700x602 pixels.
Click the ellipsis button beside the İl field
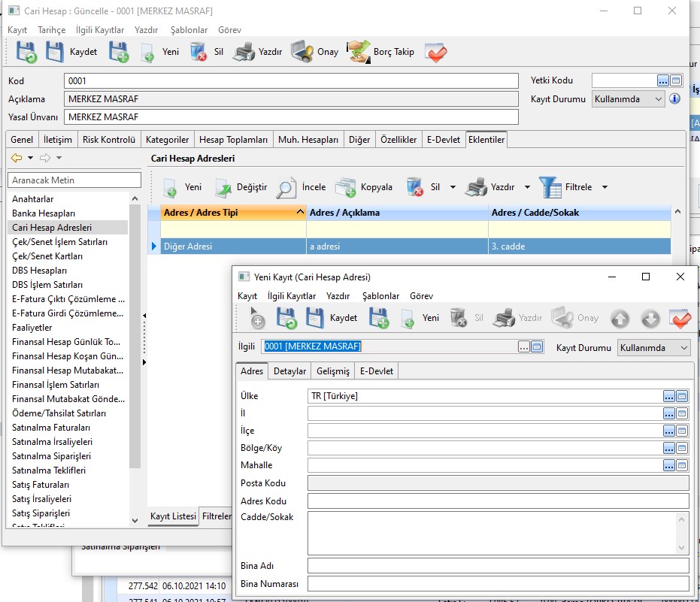pyautogui.click(x=668, y=413)
